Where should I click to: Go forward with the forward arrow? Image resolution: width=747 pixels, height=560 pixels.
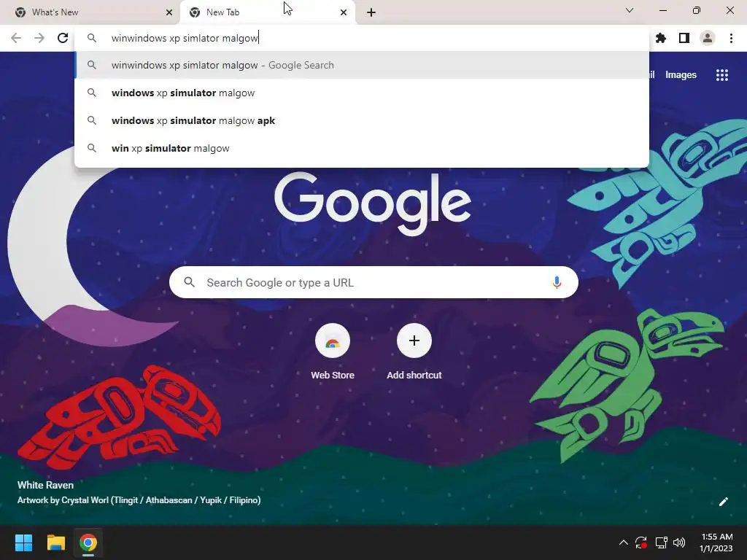coord(39,38)
